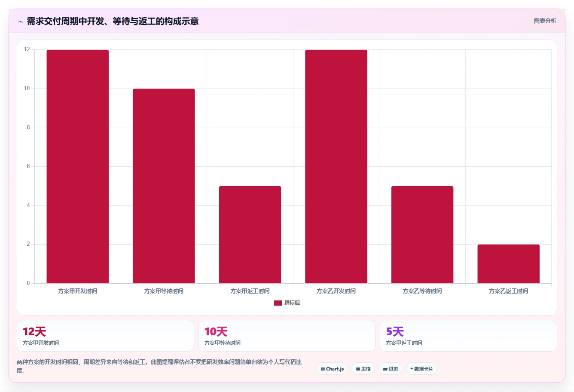Click the 12天 stat card value
The image size is (574, 392).
(x=34, y=332)
